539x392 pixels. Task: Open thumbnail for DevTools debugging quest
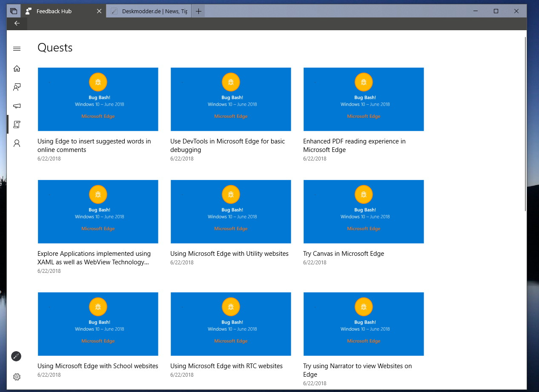pyautogui.click(x=231, y=99)
